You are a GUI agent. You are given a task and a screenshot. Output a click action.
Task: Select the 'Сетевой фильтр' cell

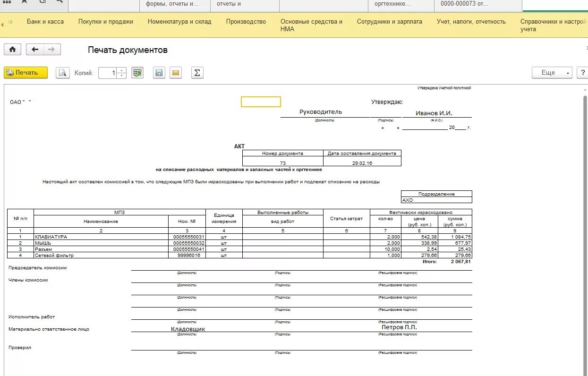click(x=101, y=255)
